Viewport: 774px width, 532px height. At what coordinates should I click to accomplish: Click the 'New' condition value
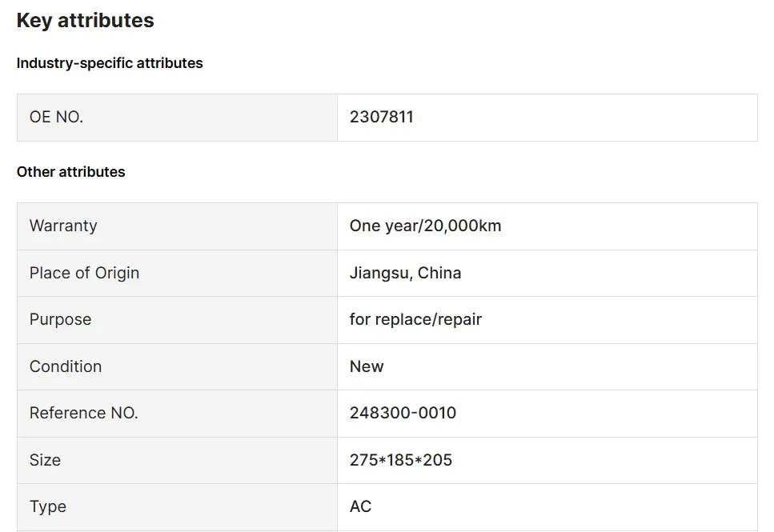point(367,366)
